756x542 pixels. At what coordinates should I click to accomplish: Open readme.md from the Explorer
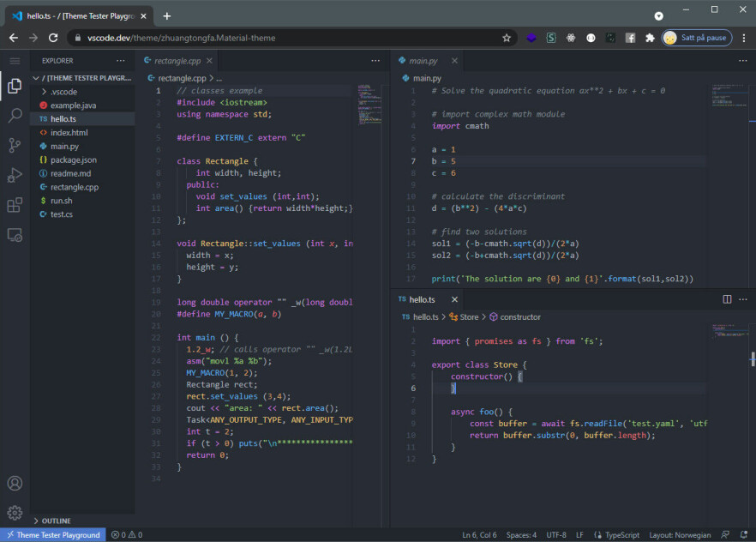coord(82,173)
